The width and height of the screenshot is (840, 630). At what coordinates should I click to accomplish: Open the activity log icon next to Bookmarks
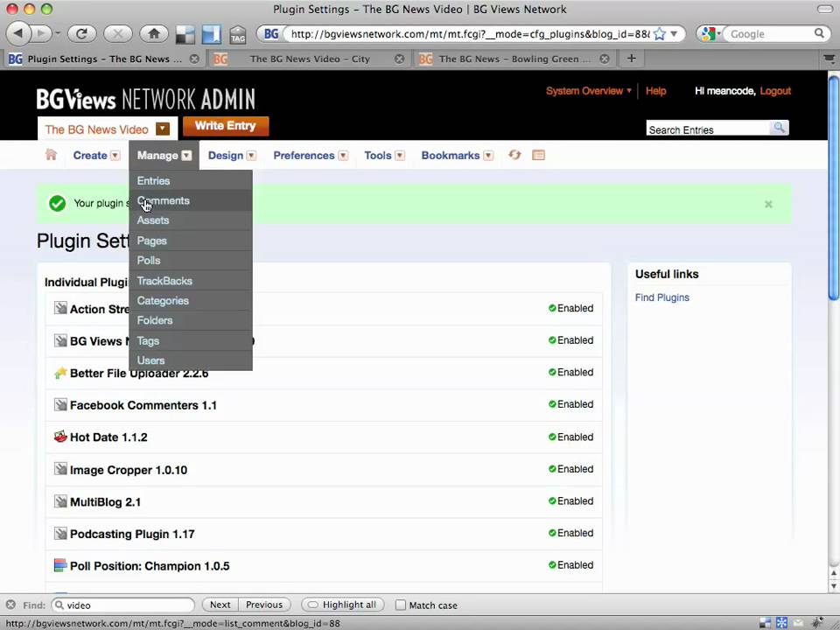[x=538, y=155]
